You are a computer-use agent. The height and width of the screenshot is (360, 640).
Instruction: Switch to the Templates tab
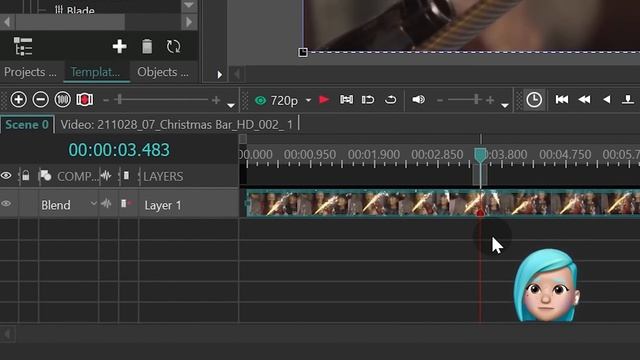click(x=96, y=72)
